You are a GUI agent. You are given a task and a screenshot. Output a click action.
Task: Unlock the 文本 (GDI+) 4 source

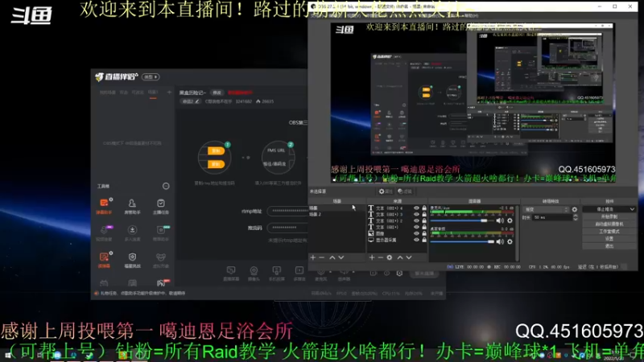click(x=424, y=208)
